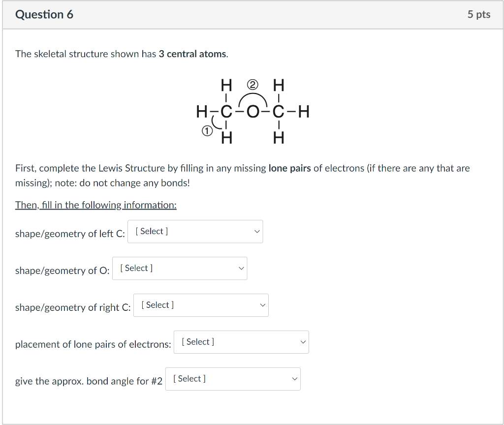
Task: Select the left carbon atom in diagram
Action: click(x=225, y=113)
